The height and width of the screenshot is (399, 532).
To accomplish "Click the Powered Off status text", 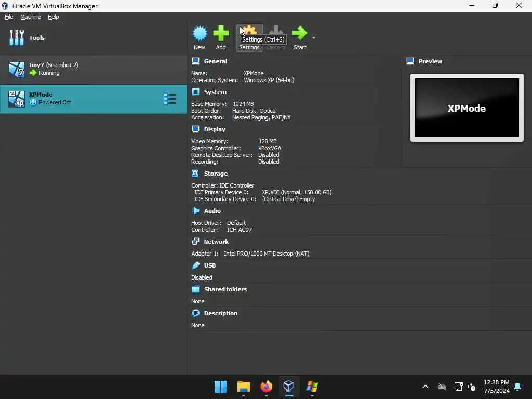I will point(55,102).
